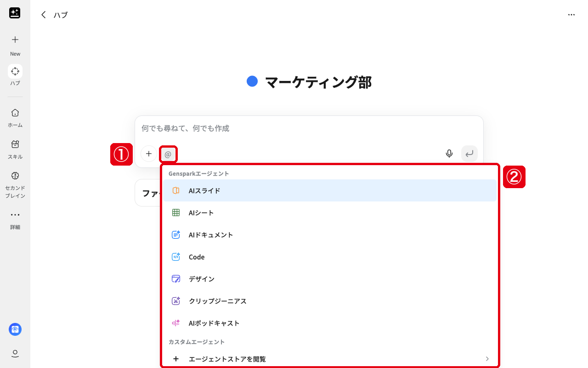
Task: Click the @ mention agent button
Action: [x=168, y=155]
